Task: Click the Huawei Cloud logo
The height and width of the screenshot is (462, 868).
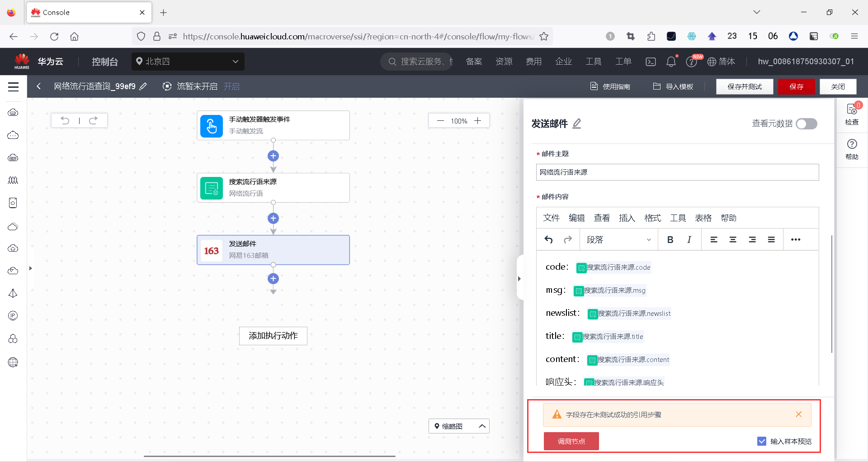Action: click(x=22, y=61)
